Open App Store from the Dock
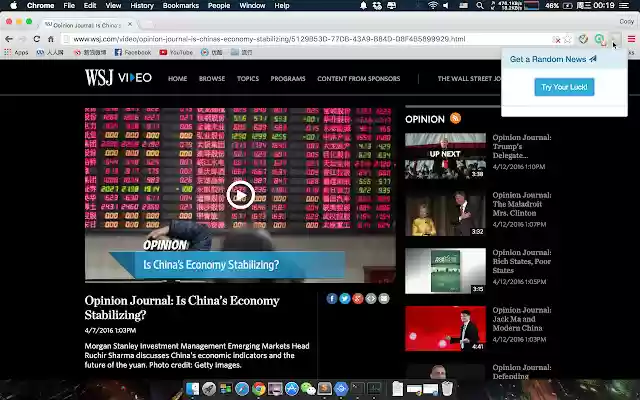This screenshot has height=400, width=640. pos(291,389)
